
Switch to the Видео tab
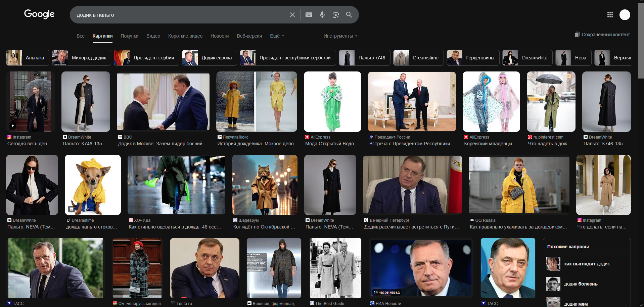tap(153, 36)
